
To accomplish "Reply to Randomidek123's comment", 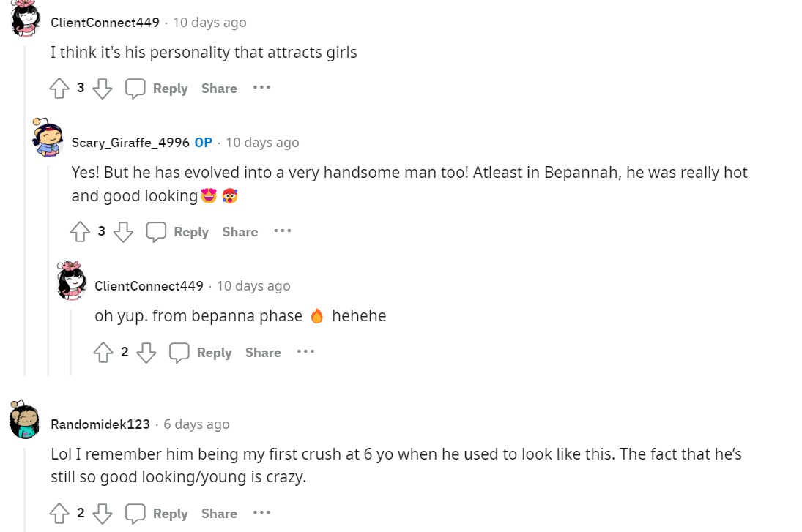I will 157,514.
